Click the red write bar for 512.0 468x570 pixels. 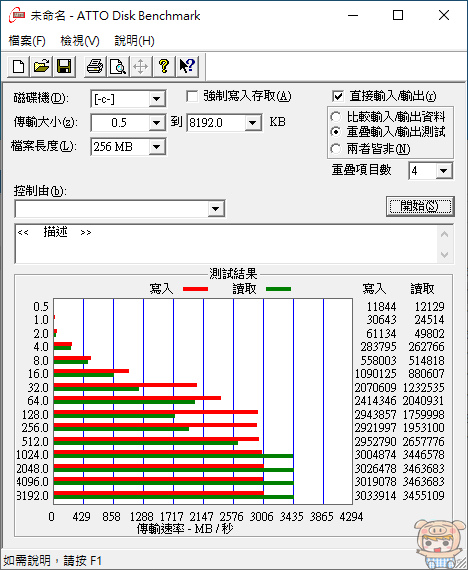click(x=156, y=439)
